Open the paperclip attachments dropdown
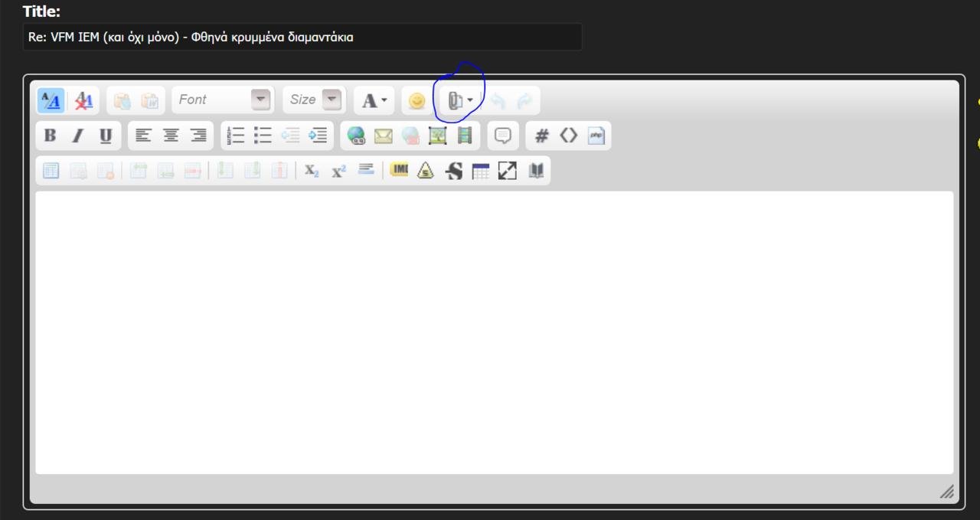This screenshot has width=980, height=520. tap(459, 100)
